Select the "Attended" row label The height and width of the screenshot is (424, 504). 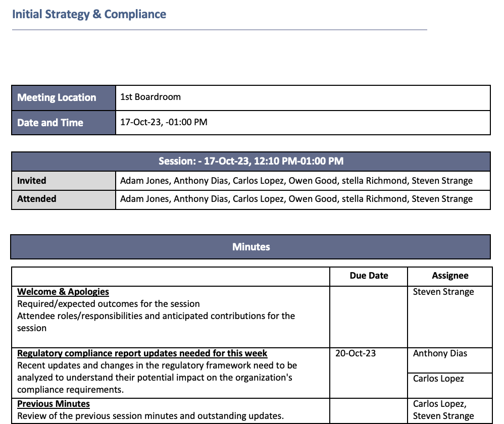click(36, 199)
